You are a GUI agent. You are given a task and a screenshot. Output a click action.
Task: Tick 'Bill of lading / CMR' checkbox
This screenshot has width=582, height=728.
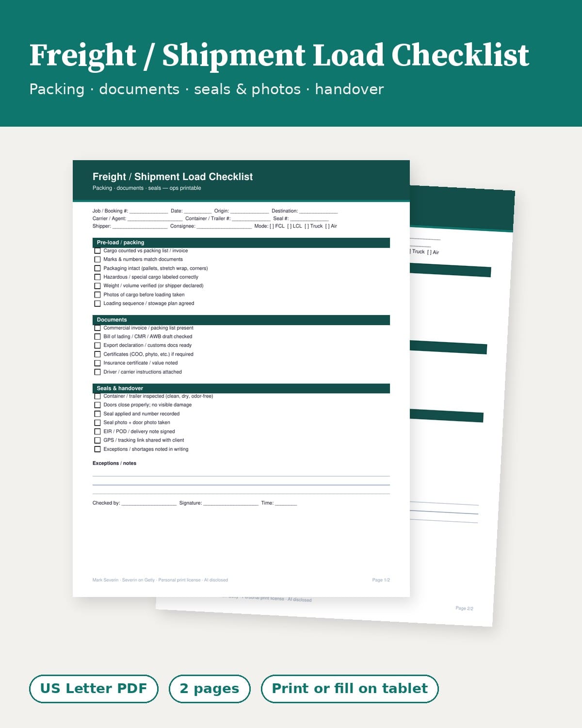pos(97,336)
